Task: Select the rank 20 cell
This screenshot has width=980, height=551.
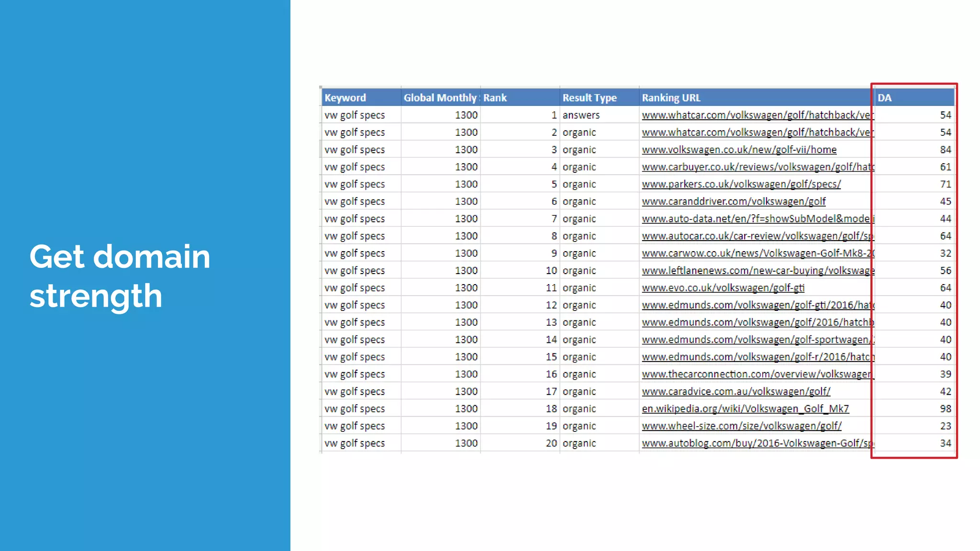Action: (520, 443)
